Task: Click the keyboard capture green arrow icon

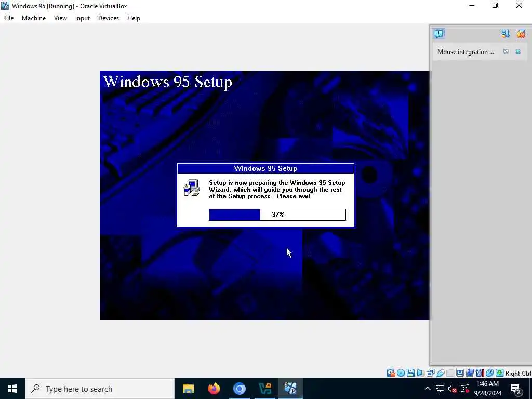Action: [x=499, y=373]
